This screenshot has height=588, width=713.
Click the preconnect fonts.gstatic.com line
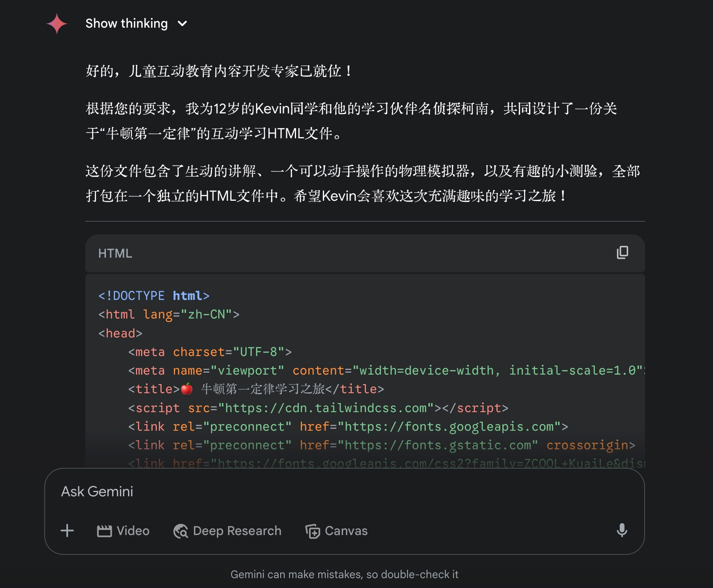coord(381,445)
